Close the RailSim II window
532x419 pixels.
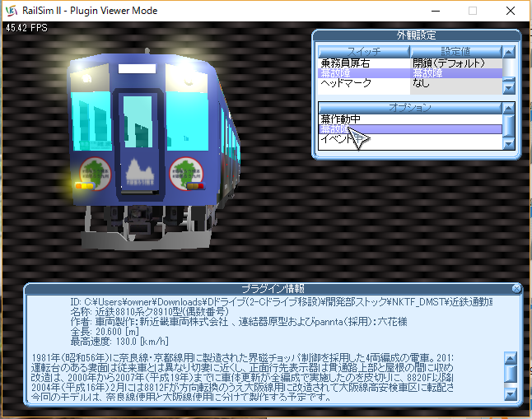click(511, 11)
